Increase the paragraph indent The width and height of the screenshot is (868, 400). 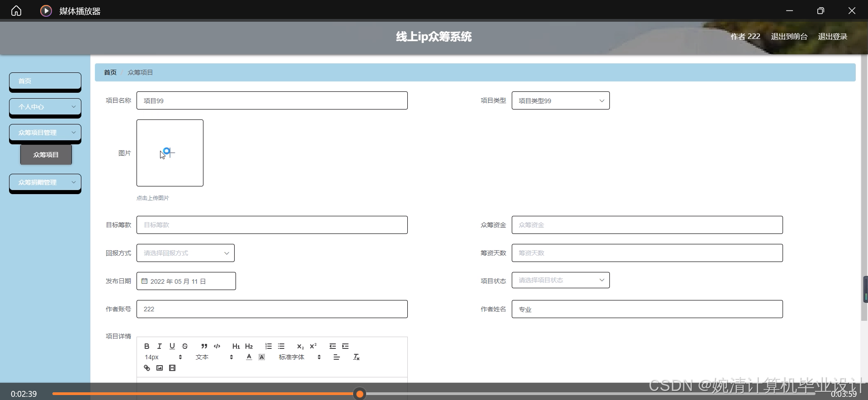345,346
